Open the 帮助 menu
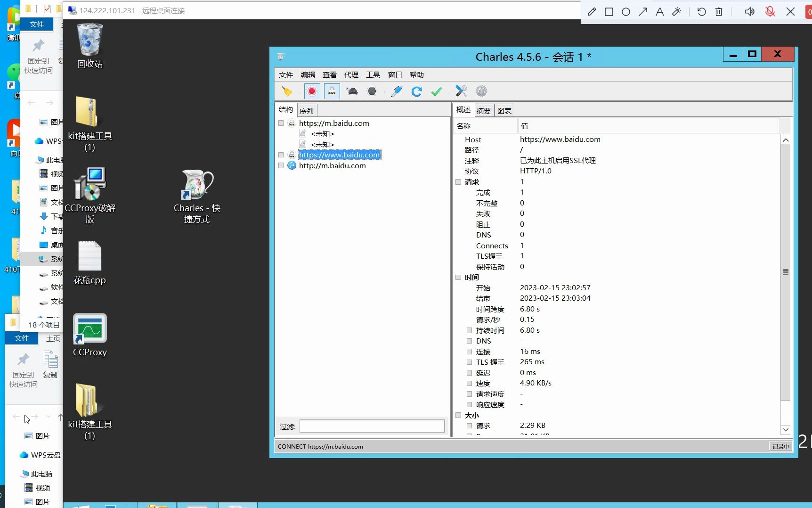Image resolution: width=812 pixels, height=508 pixels. coord(417,74)
